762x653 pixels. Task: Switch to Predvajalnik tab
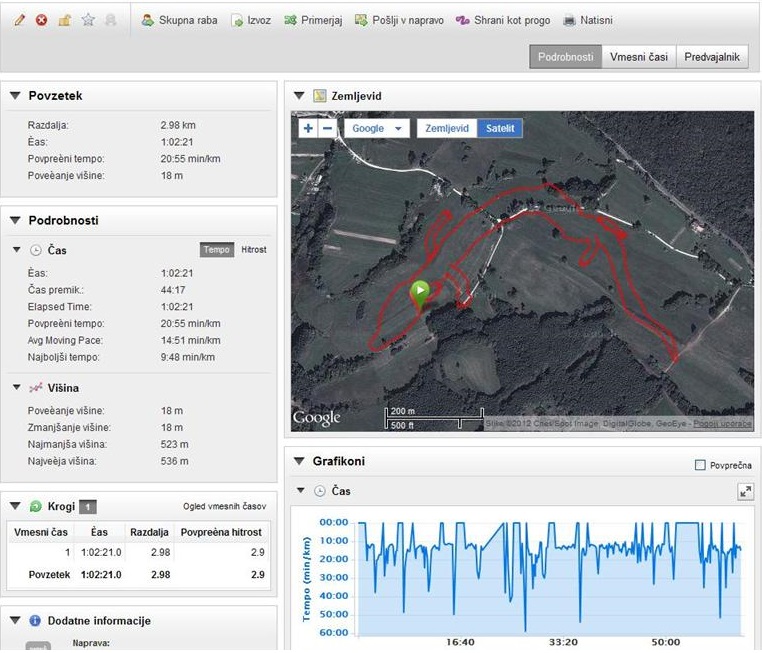coord(712,57)
